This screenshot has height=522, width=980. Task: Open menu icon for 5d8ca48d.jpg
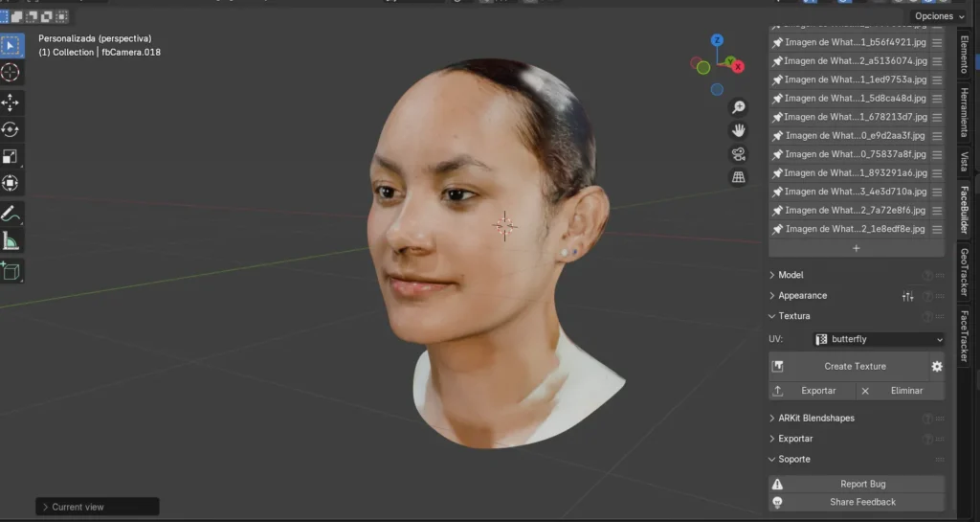point(936,99)
